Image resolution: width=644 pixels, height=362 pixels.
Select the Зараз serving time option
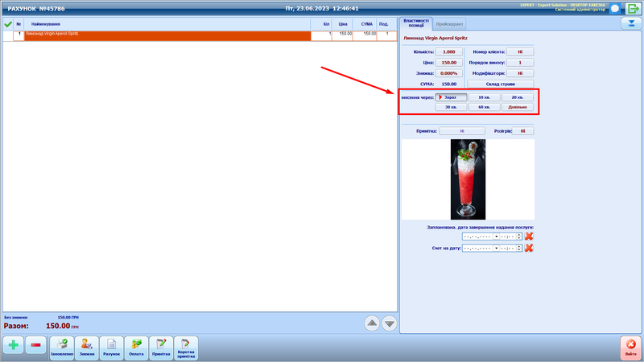(451, 97)
